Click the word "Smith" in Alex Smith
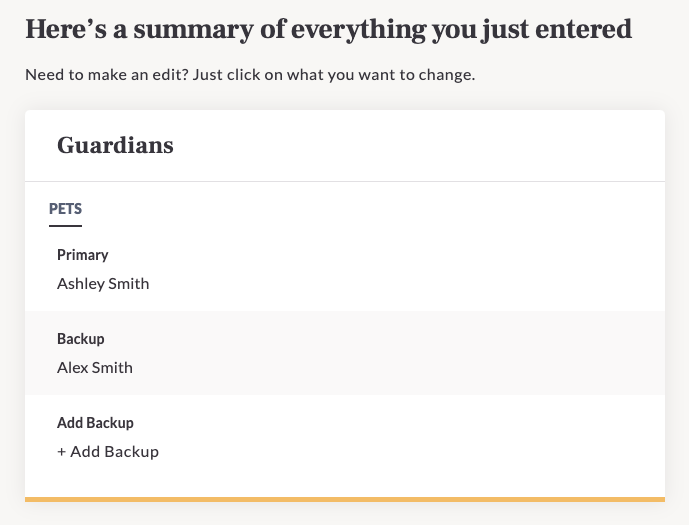This screenshot has height=525, width=689. pos(112,368)
